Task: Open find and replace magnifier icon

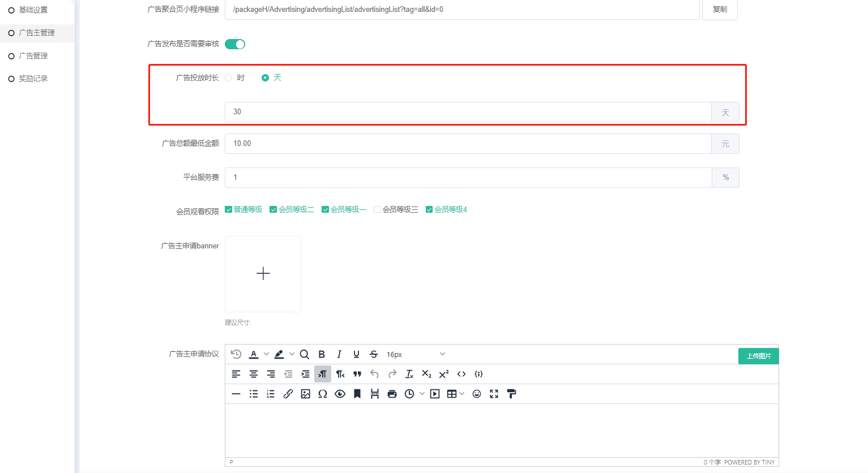Action: (x=304, y=354)
